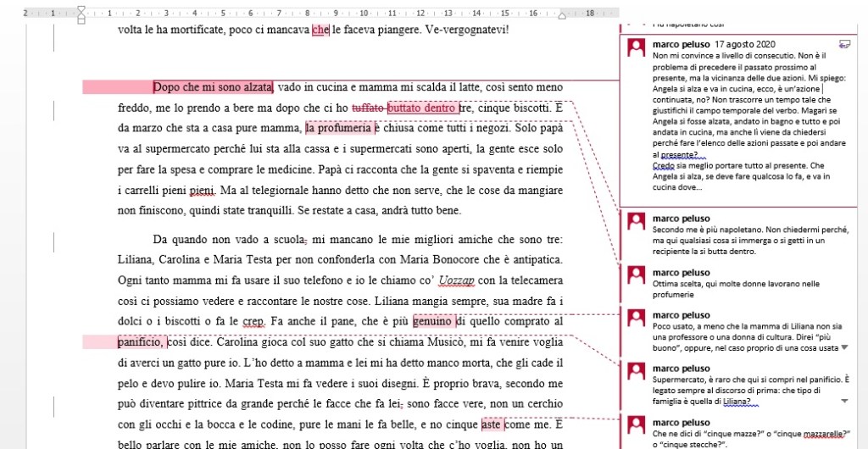Viewport: 868px width, 449px height.
Task: Click the right indent marker on the ruler
Action: click(x=564, y=17)
